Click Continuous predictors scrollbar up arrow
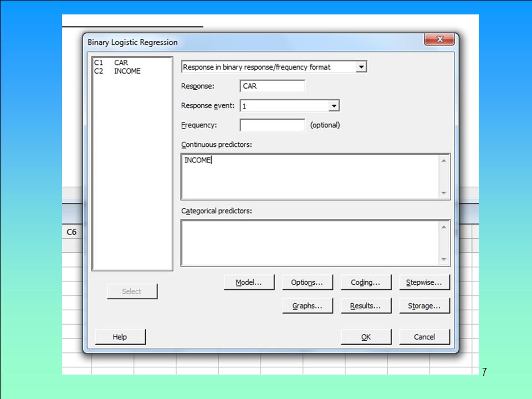Image resolution: width=532 pixels, height=399 pixels. point(444,161)
